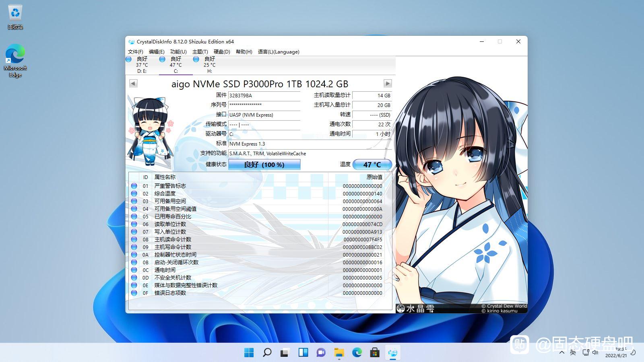The width and height of the screenshot is (644, 362).
Task: Go to next disk with right arrow
Action: click(x=388, y=83)
